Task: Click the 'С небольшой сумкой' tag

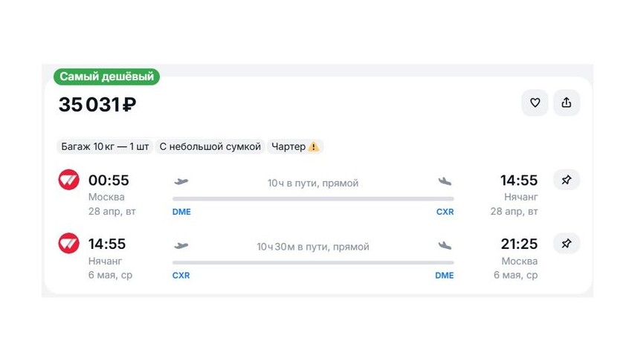Action: tap(210, 147)
